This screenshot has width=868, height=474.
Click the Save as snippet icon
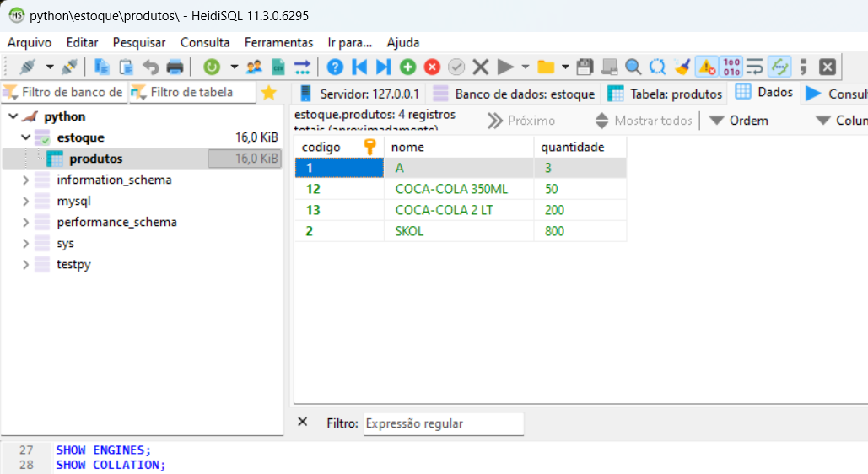click(x=609, y=67)
